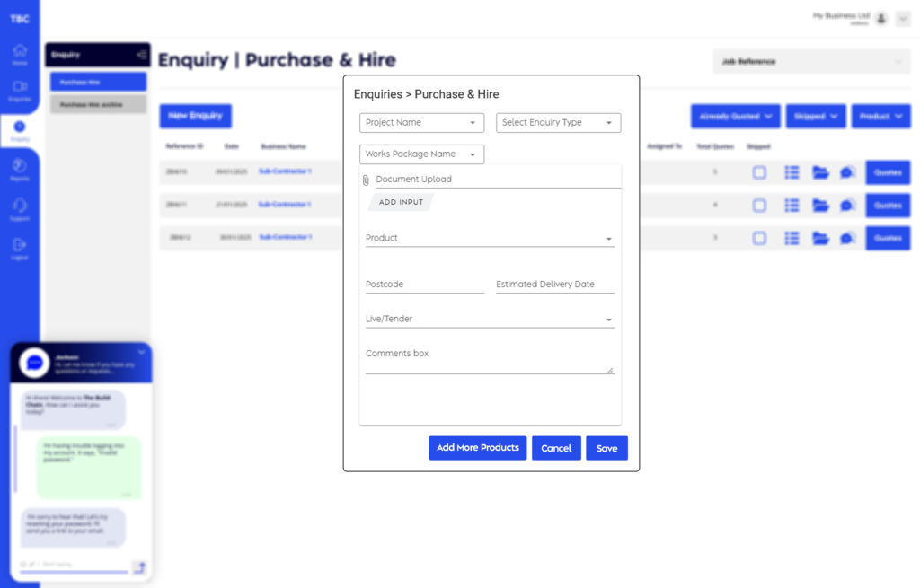Open the folder icon in the second enquiry row
This screenshot has width=920, height=588.
click(820, 206)
